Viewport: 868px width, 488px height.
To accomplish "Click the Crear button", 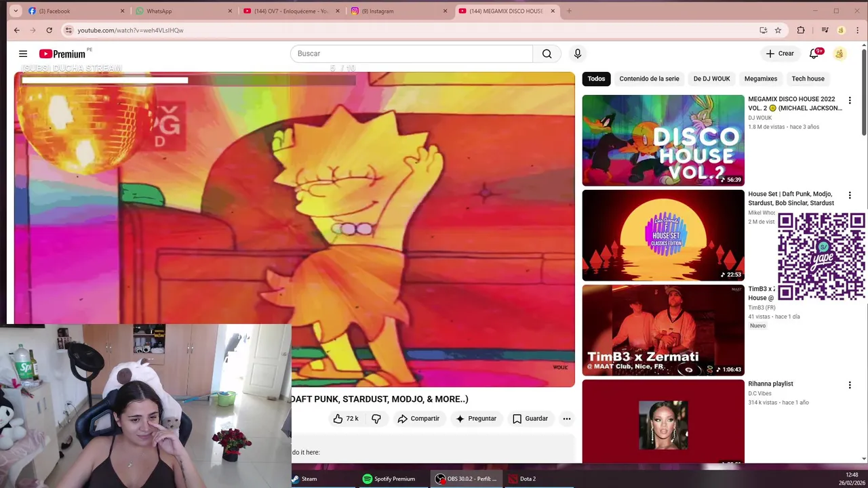I will point(780,54).
